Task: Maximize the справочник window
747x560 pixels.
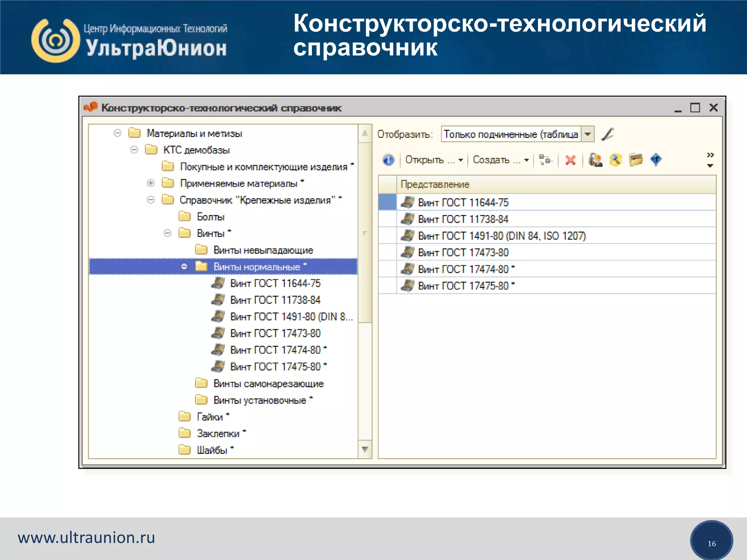Action: 695,108
